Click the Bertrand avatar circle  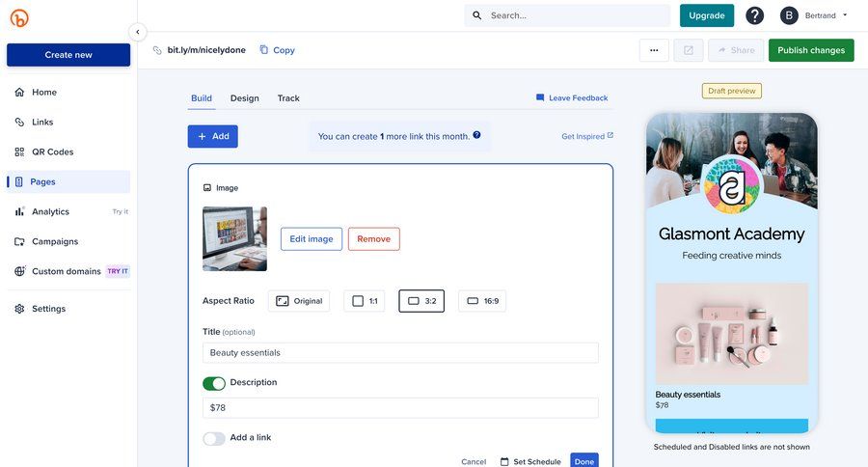[789, 15]
